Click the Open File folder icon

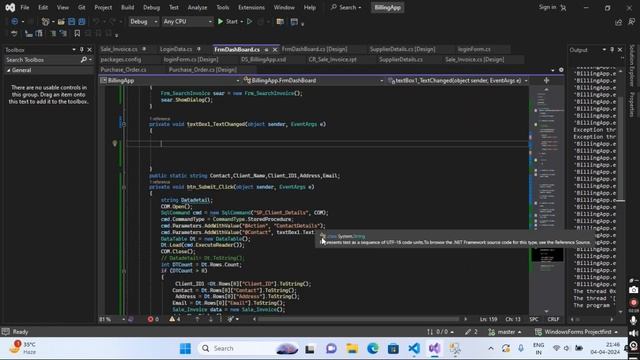pos(61,21)
